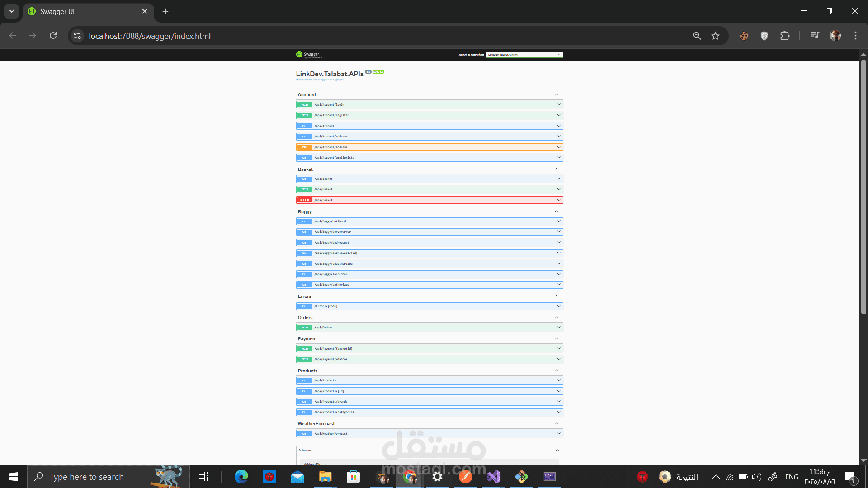The image size is (868, 488).
Task: Open the media controls icon in Chrome
Action: point(815,36)
